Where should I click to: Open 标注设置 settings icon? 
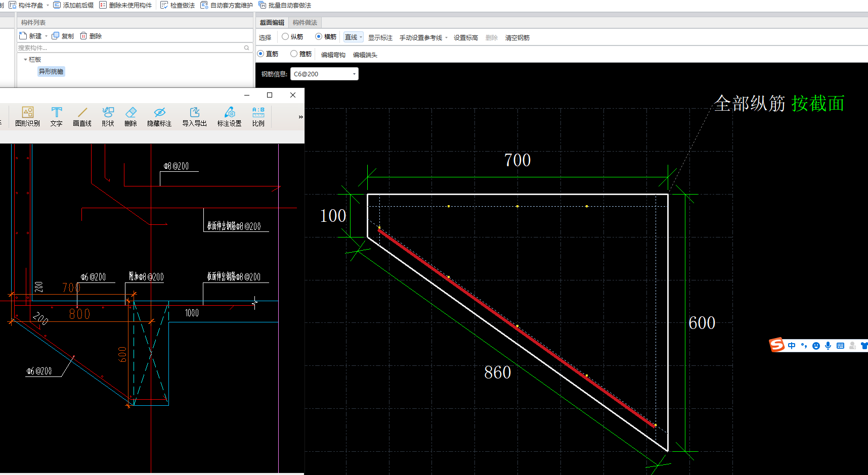230,112
